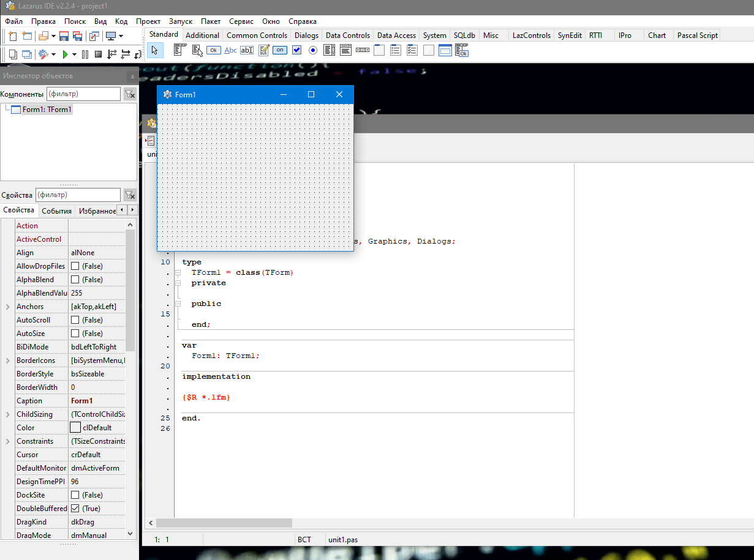Select TPanel component in palette
The width and height of the screenshot is (754, 560).
point(429,50)
